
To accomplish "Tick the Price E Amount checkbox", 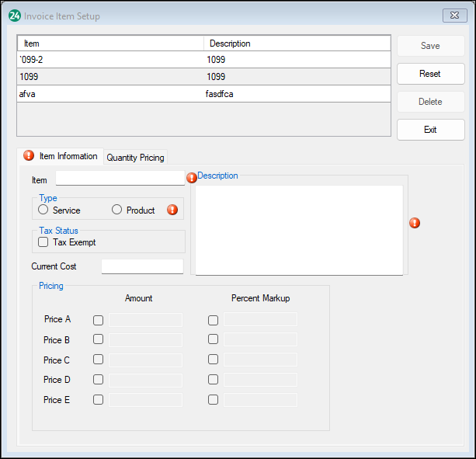I will point(98,400).
